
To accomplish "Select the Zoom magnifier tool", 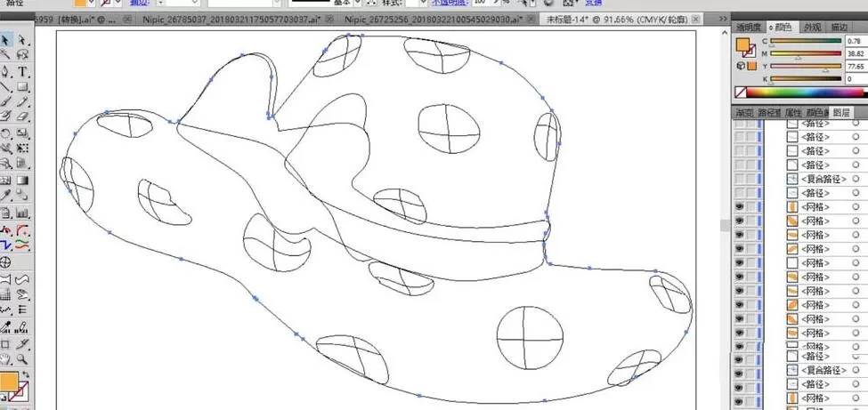I will (x=22, y=359).
